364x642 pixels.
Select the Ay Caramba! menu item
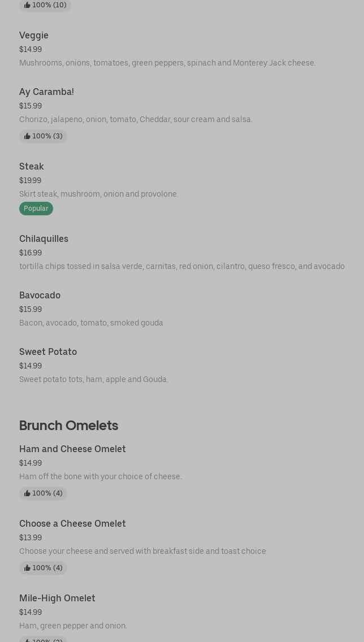point(46,92)
